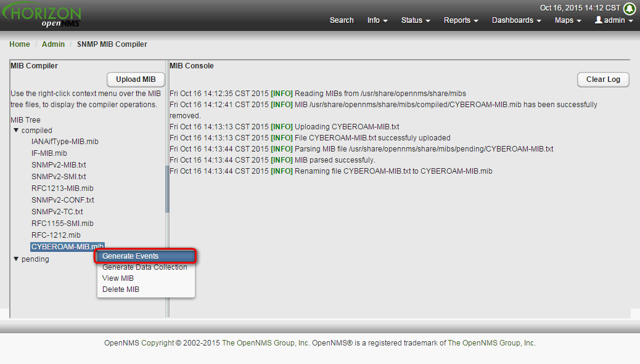Select SNMPv2-MIB.txt in the tree
This screenshot has width=640, height=364.
(x=59, y=165)
